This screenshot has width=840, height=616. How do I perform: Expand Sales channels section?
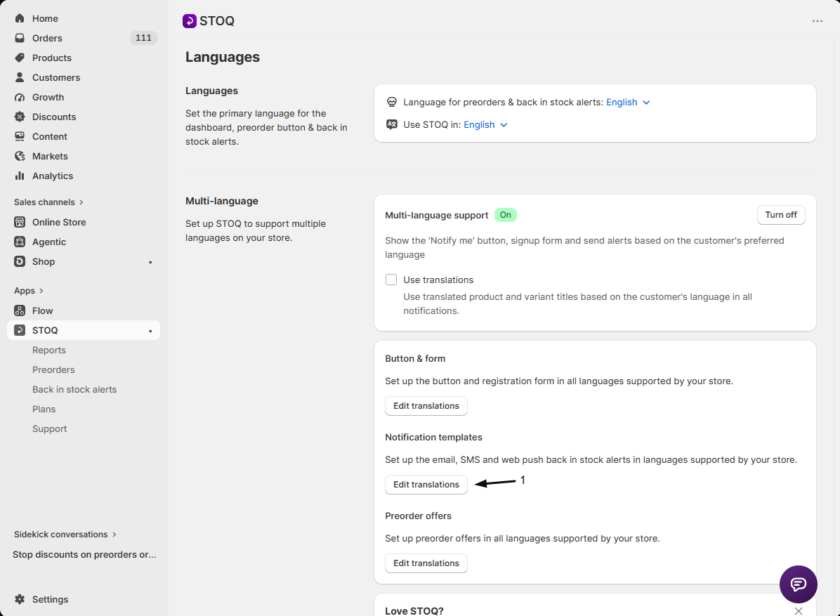click(x=48, y=202)
